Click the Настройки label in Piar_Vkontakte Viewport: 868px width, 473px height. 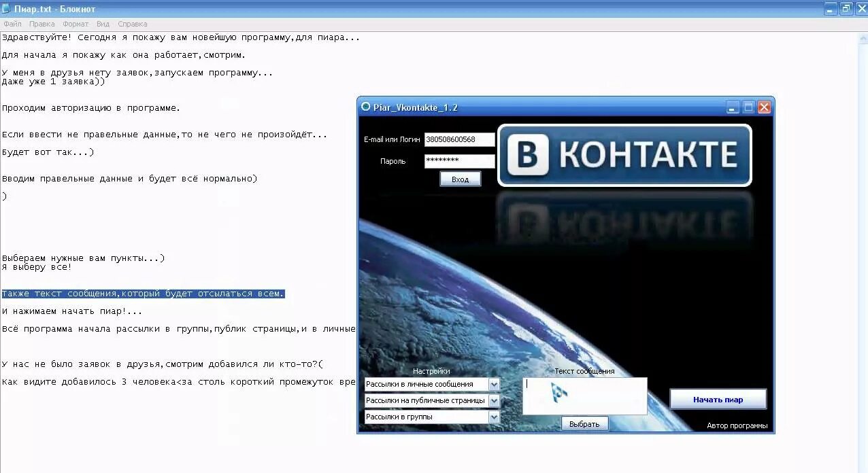[x=431, y=371]
